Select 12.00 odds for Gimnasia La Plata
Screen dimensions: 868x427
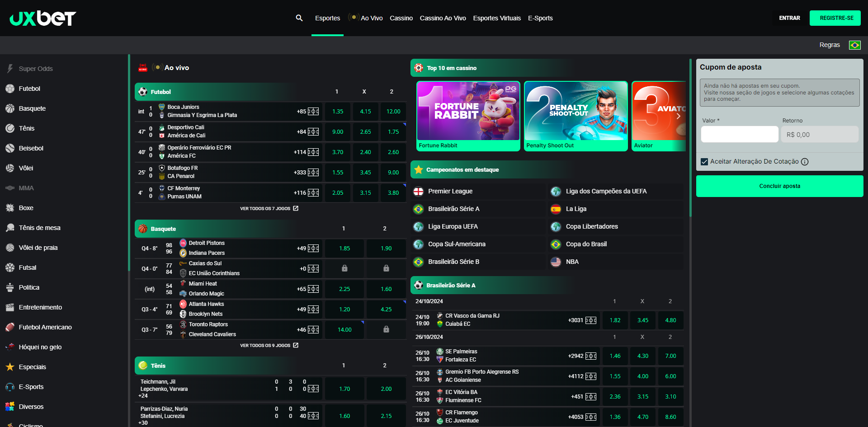393,112
